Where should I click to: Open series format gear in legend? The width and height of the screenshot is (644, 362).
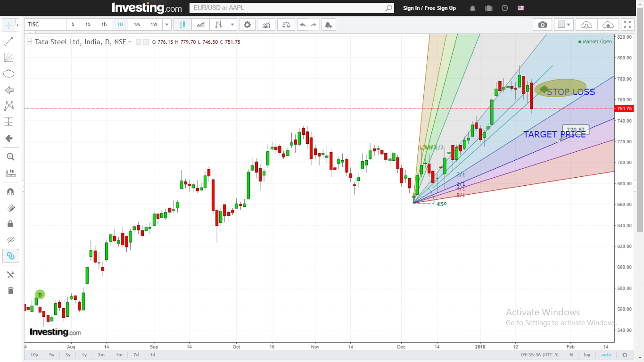[x=146, y=42]
